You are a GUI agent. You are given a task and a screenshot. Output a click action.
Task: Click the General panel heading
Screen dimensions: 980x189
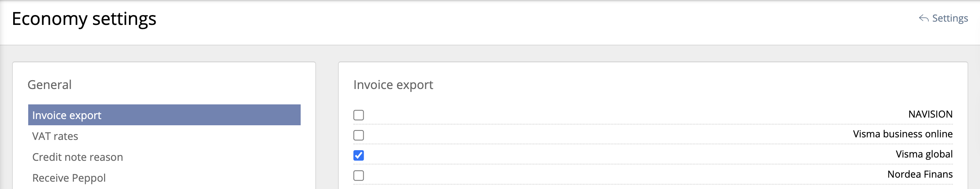coord(49,84)
